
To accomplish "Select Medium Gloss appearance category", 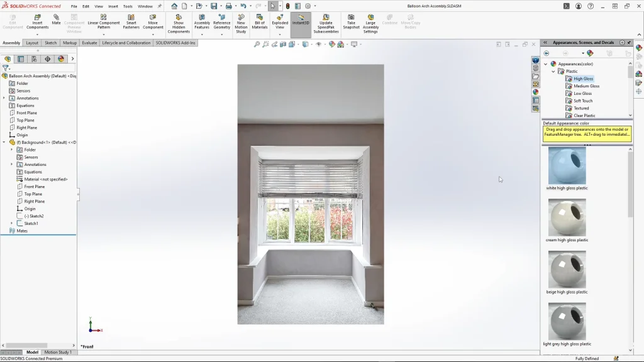I will click(586, 86).
